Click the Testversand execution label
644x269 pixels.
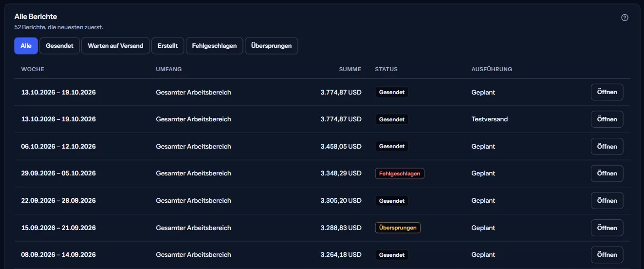[x=490, y=119]
